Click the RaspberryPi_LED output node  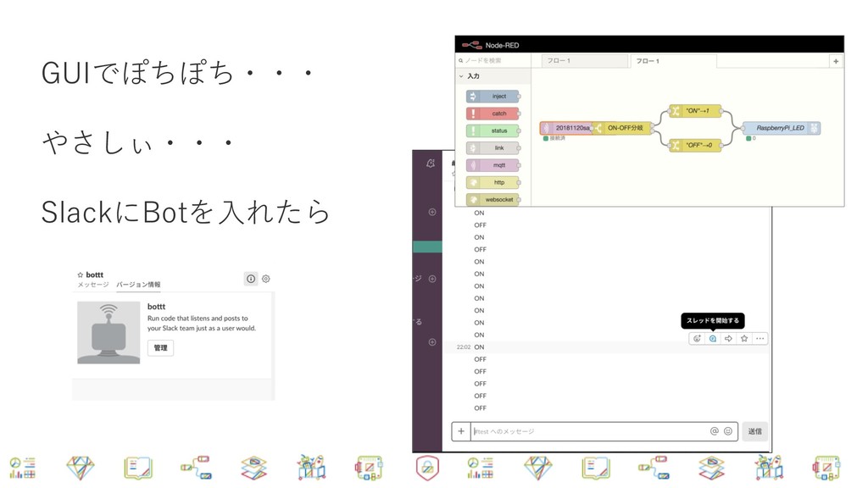coord(781,128)
